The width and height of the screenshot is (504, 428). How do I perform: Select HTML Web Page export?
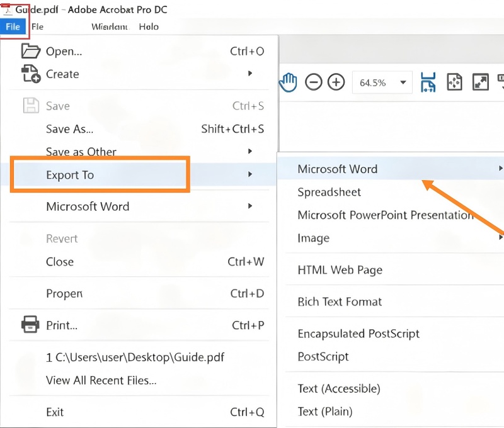pos(391,270)
